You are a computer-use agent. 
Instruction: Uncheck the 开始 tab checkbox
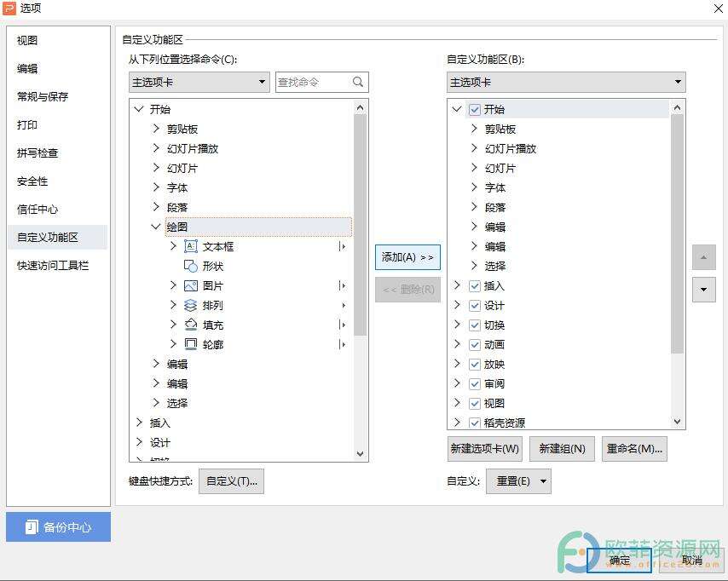[x=475, y=110]
